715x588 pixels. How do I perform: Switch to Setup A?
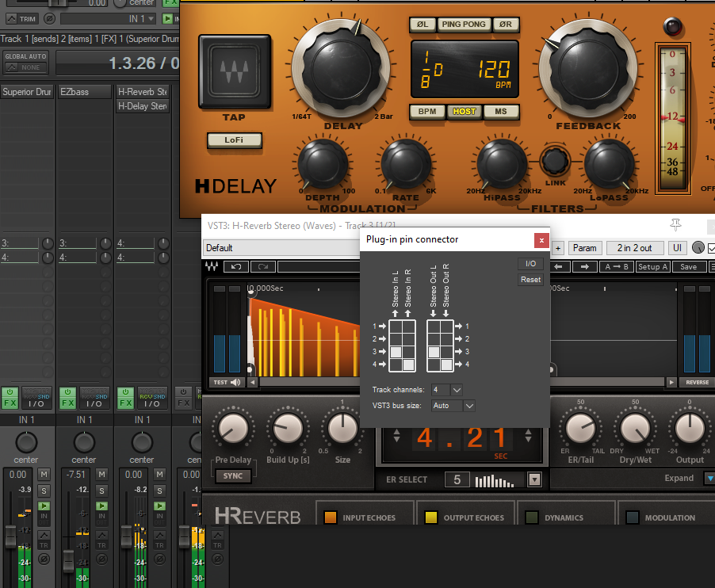click(652, 266)
